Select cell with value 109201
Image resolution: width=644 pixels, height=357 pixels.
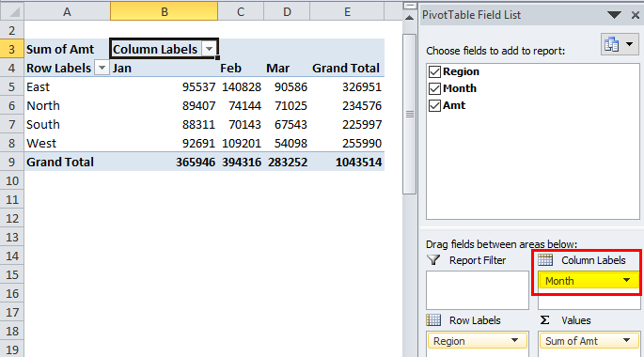pyautogui.click(x=241, y=144)
